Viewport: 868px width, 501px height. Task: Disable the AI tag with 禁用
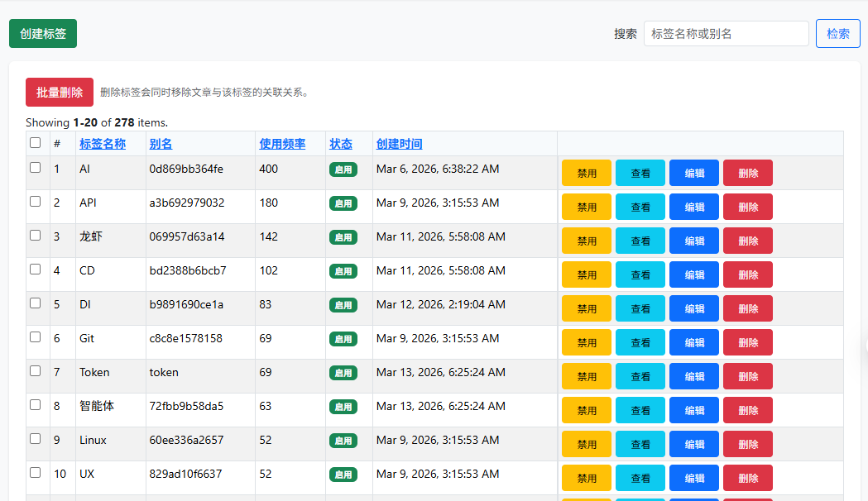[x=587, y=173]
